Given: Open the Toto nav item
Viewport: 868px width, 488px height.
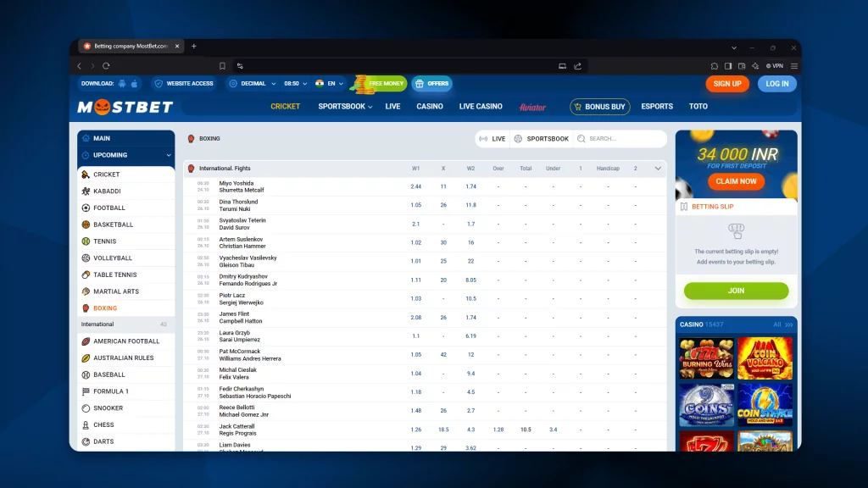Looking at the screenshot, I should [x=698, y=106].
